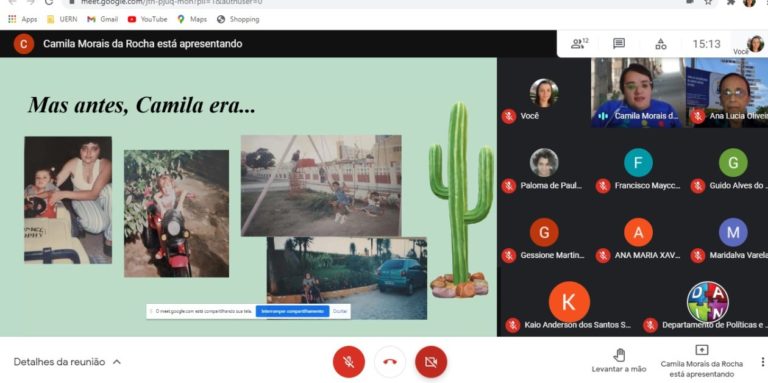Click the blue Interromper compartilhamento button
Screen dimensions: 768x383
point(292,311)
